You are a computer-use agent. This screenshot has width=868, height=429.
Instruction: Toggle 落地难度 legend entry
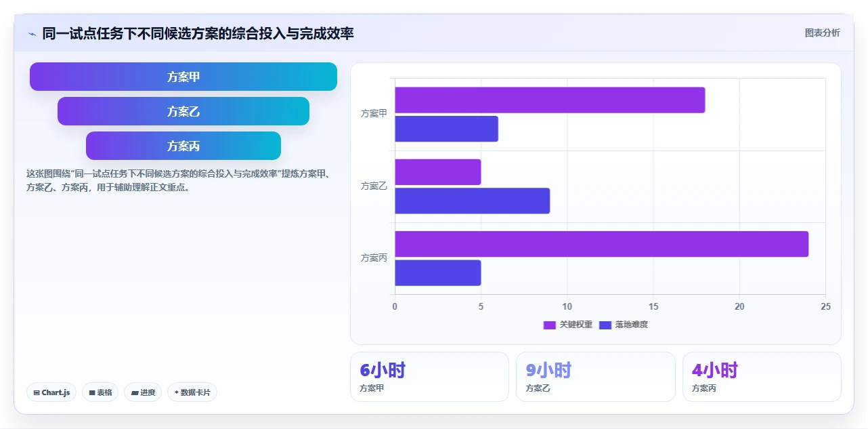624,325
